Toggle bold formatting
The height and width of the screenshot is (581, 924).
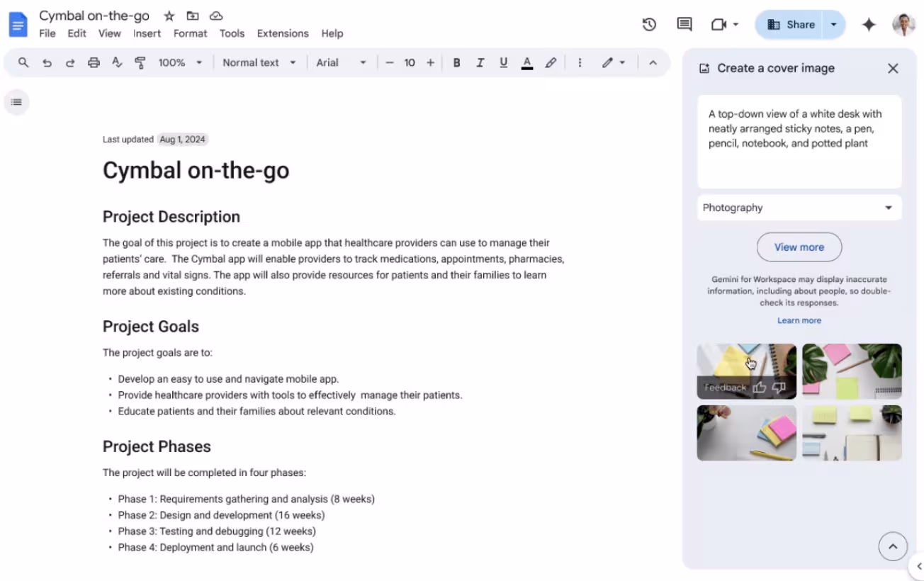pyautogui.click(x=456, y=62)
